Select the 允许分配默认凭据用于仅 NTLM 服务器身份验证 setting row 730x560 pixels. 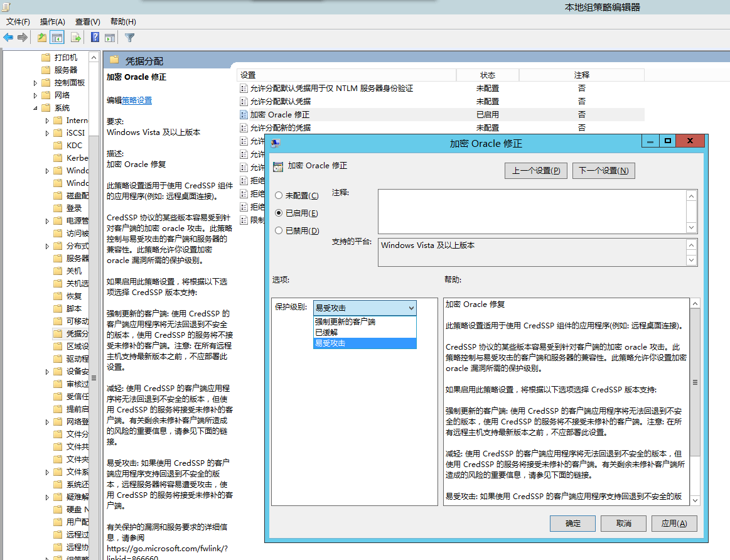click(441, 89)
